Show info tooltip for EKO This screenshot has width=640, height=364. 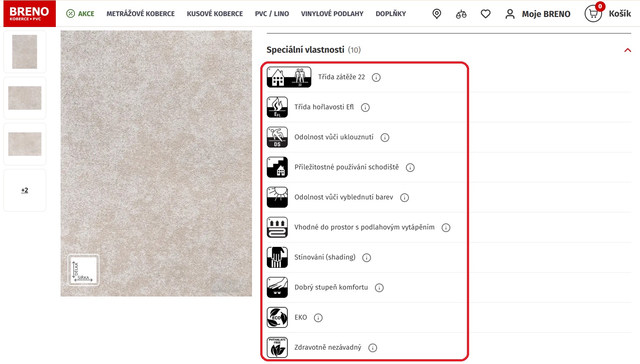[x=318, y=318]
